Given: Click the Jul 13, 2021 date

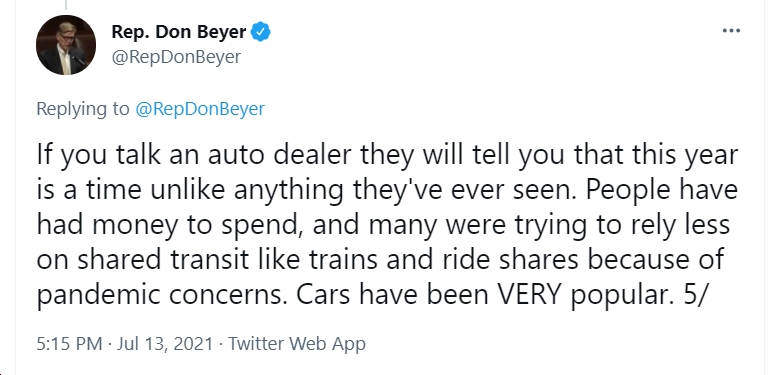Looking at the screenshot, I should click(165, 343).
